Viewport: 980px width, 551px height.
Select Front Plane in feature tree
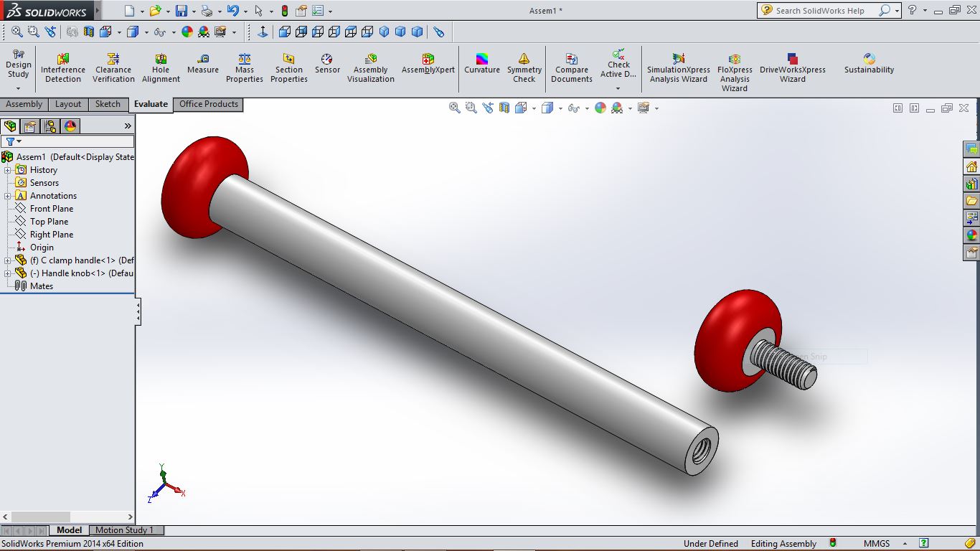[x=51, y=209]
